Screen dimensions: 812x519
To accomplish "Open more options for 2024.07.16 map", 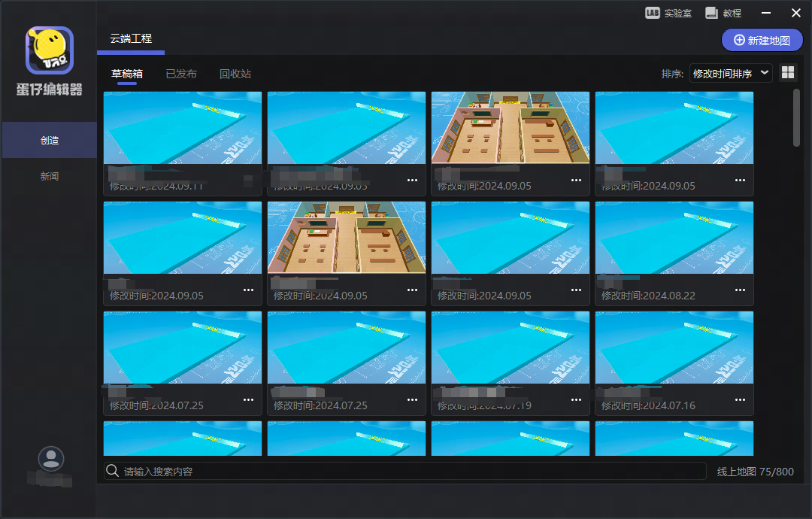I will pyautogui.click(x=740, y=400).
